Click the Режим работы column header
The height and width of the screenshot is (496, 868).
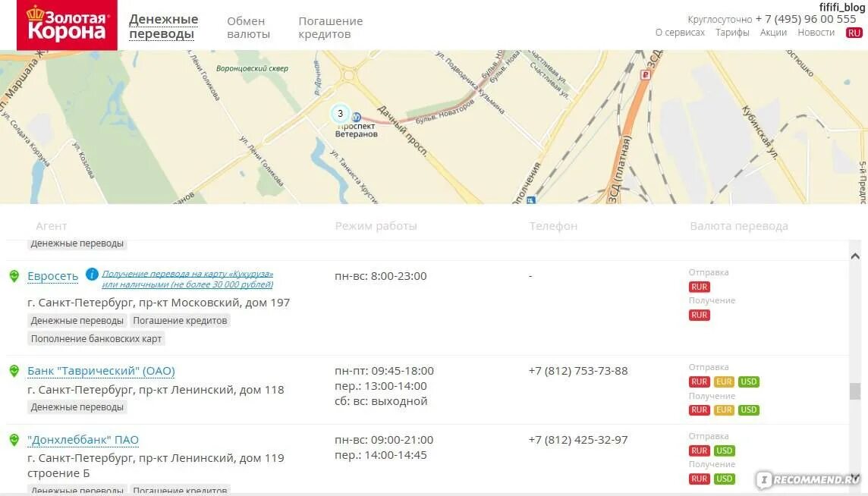pos(376,226)
